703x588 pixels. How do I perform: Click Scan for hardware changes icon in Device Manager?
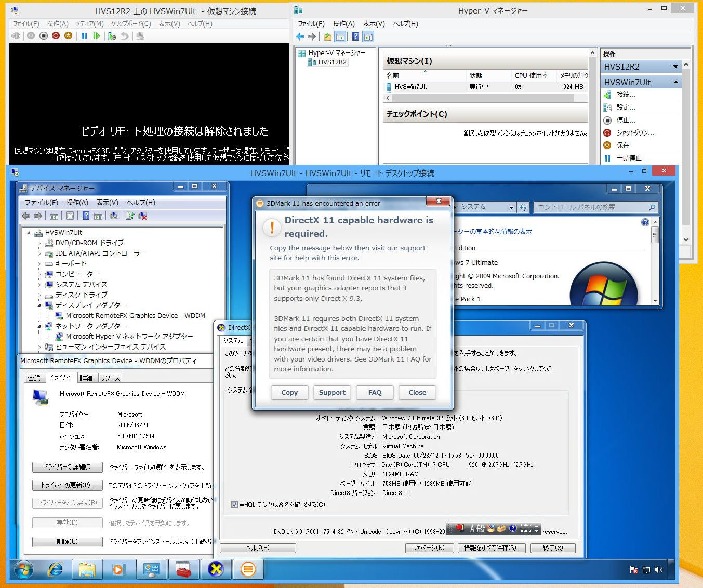114,216
